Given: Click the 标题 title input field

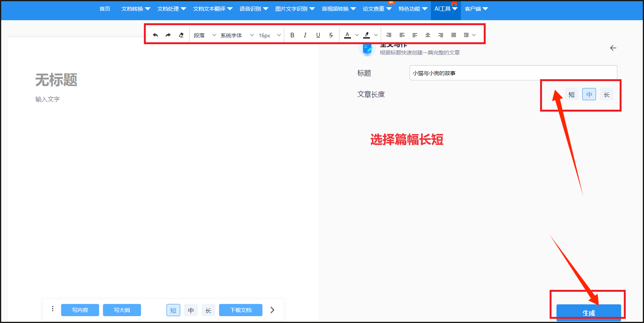Looking at the screenshot, I should [513, 73].
